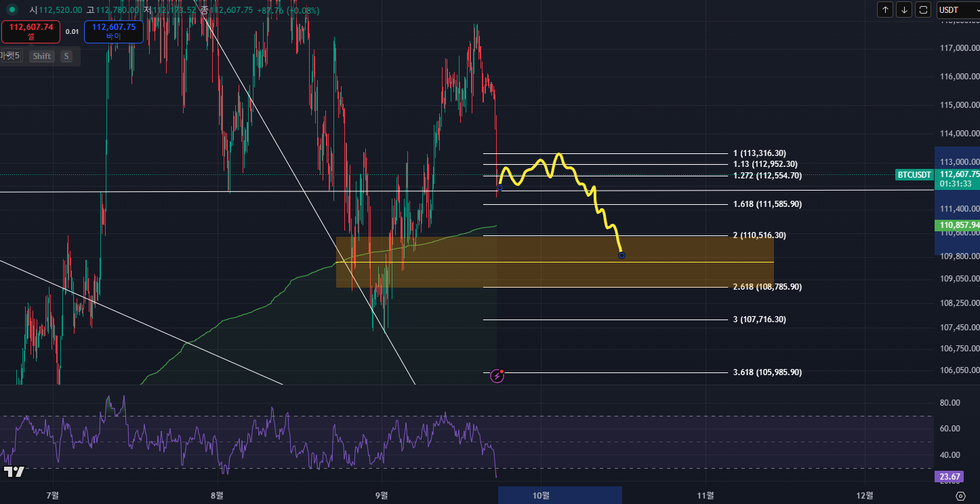
Task: Click the open price 112,520.00 value
Action: coord(60,10)
